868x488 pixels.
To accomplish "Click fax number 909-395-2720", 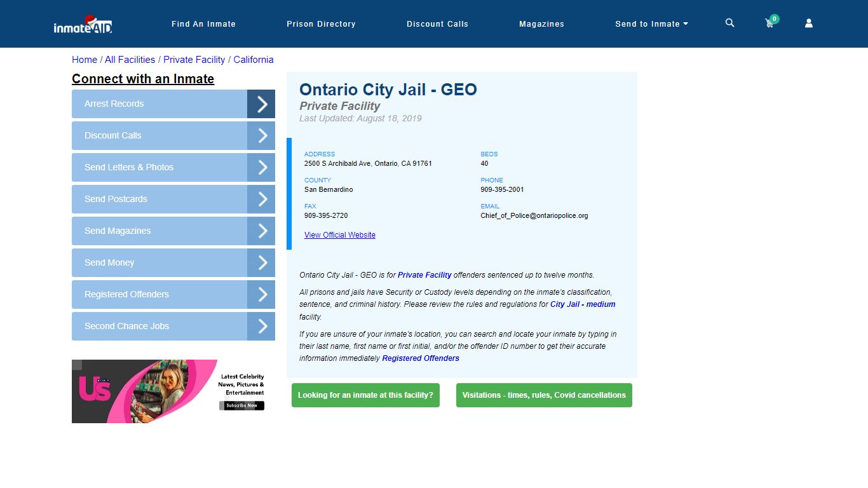I will point(326,215).
